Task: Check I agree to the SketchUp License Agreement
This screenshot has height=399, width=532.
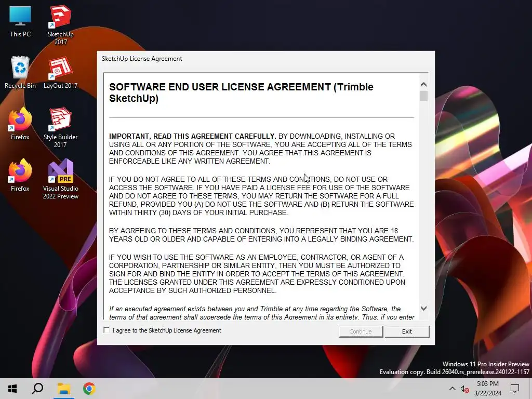Action: coord(107,330)
